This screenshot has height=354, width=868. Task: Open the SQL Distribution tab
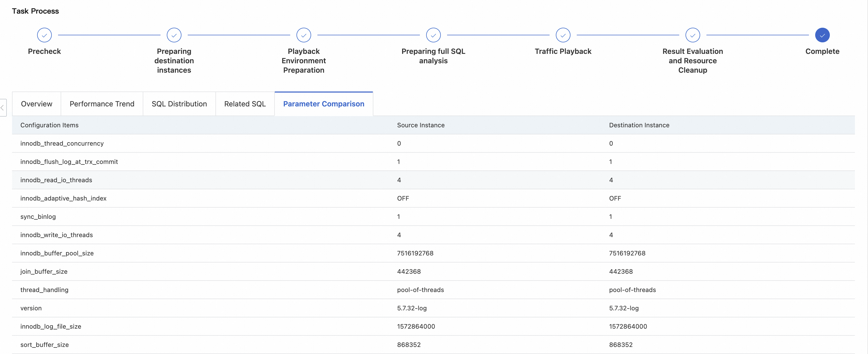[x=179, y=104]
